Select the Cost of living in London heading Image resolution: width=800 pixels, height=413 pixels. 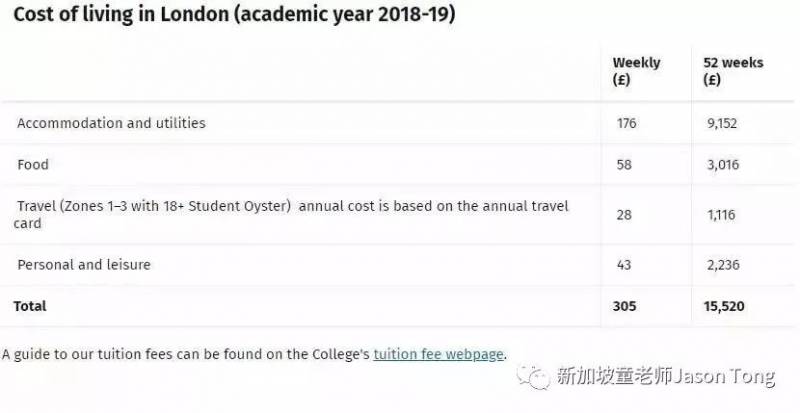pos(229,17)
